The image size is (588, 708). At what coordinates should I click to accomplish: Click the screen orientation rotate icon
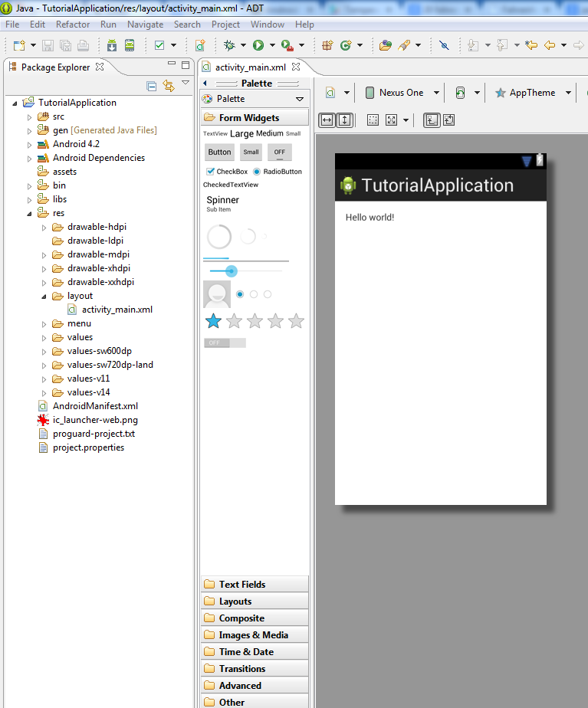(x=460, y=93)
